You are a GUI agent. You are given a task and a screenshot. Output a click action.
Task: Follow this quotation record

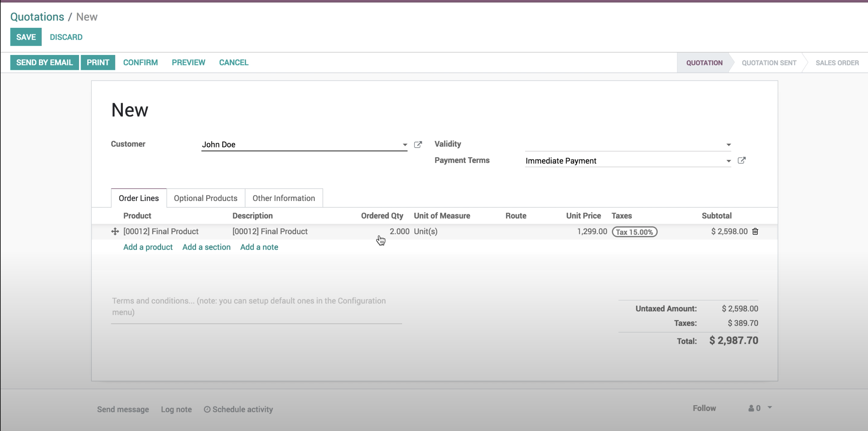coord(705,408)
